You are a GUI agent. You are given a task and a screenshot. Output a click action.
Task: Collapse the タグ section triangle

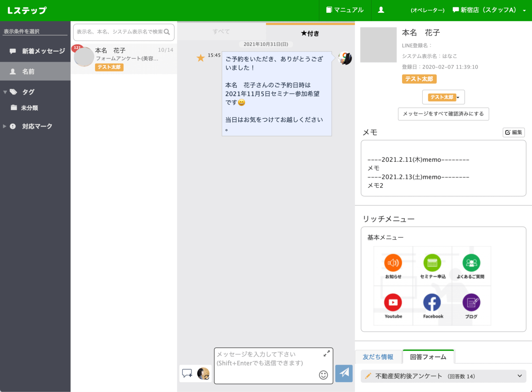[5, 92]
